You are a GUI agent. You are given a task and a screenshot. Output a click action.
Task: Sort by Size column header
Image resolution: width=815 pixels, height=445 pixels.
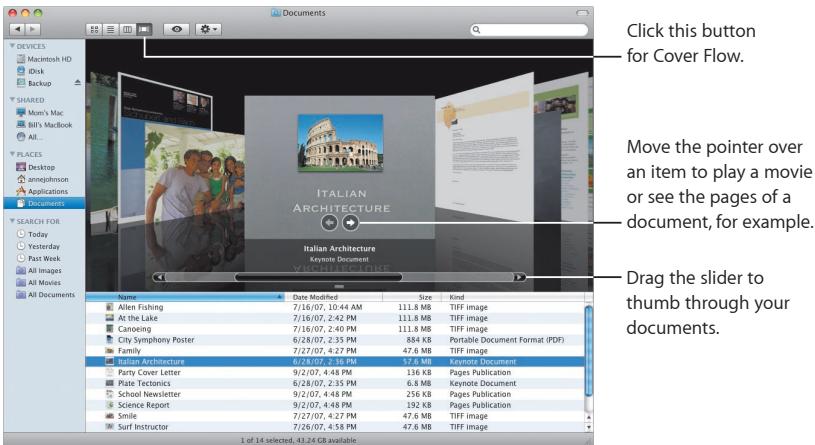click(412, 297)
